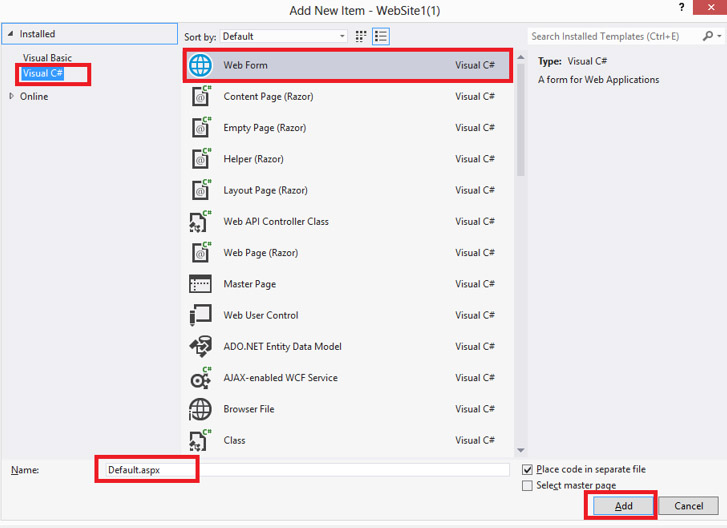Viewport: 727px width, 528px height.
Task: Select the 'Web Page (Razor)' row text
Action: (261, 253)
